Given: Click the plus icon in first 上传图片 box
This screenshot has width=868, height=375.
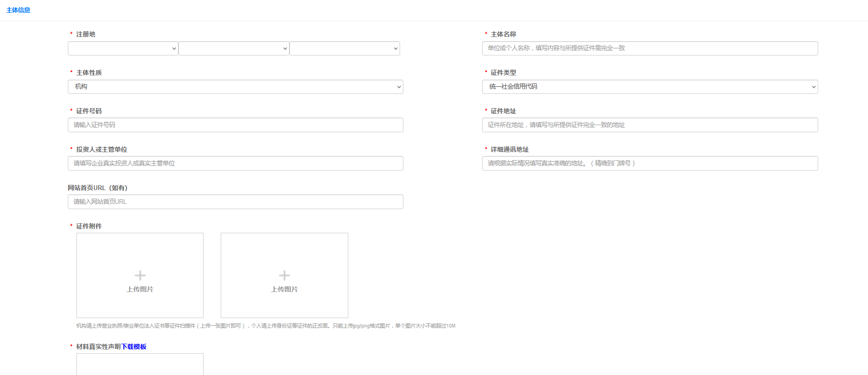Looking at the screenshot, I should click(140, 275).
